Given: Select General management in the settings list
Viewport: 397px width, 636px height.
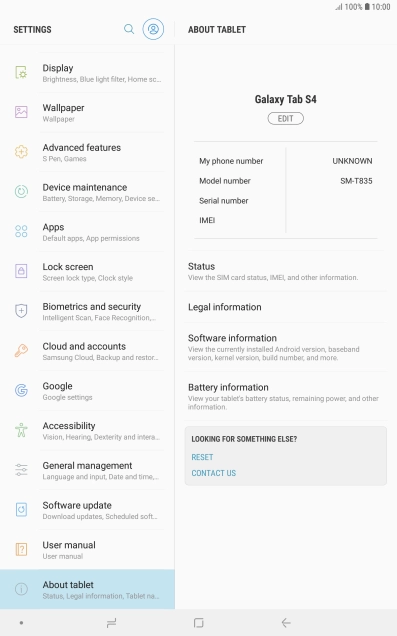Looking at the screenshot, I should pos(87,470).
